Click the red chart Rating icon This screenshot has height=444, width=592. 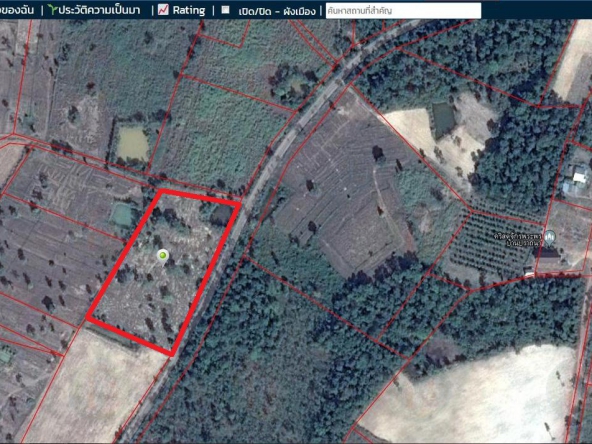[x=163, y=9]
